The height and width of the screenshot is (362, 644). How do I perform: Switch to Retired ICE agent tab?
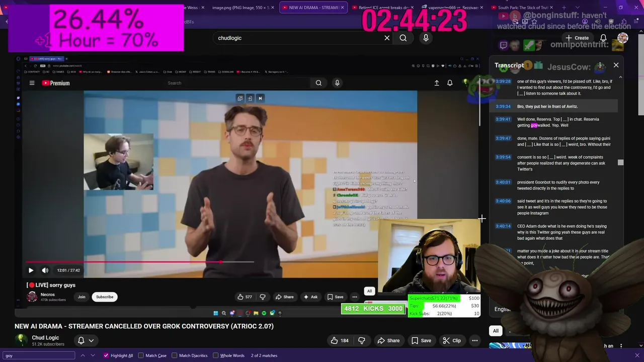coord(383,8)
